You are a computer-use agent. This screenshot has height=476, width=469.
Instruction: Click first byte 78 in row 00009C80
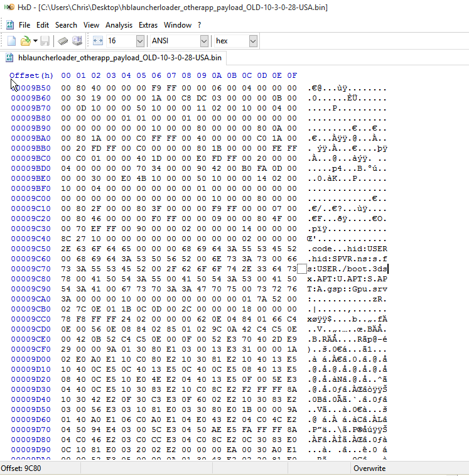[66, 279]
